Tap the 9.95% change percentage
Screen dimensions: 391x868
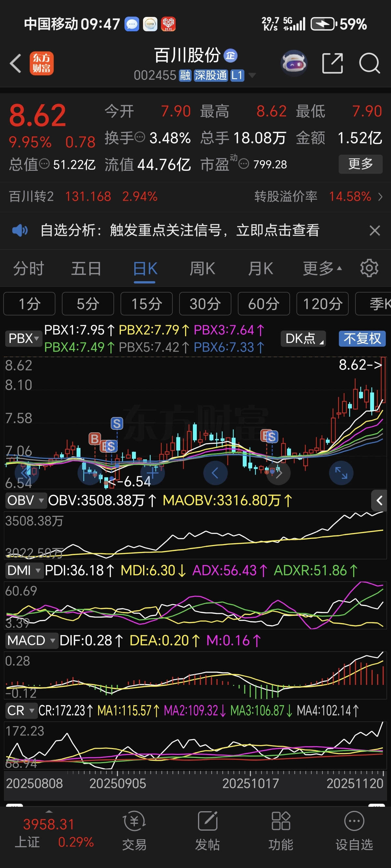[x=30, y=142]
